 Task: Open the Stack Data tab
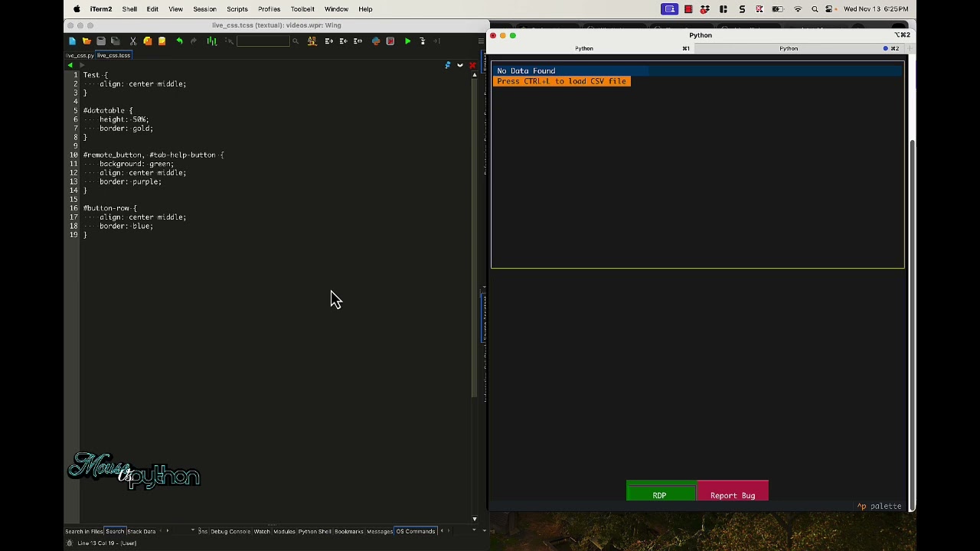point(141,532)
